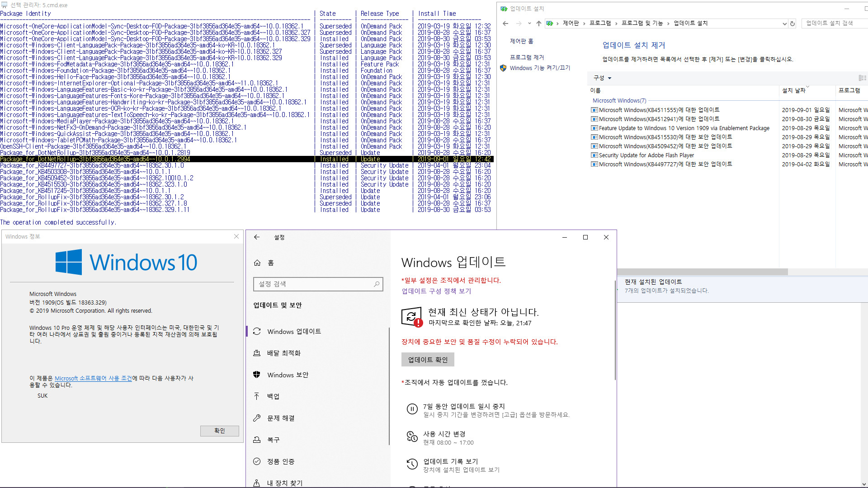Click the Find My Device icon

pos(258,483)
